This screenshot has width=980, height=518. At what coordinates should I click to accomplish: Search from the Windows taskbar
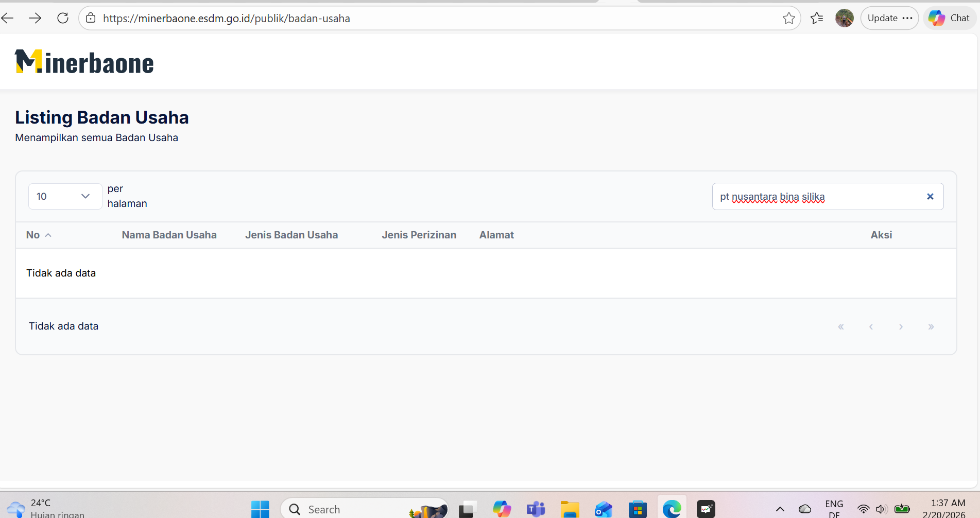pyautogui.click(x=365, y=509)
